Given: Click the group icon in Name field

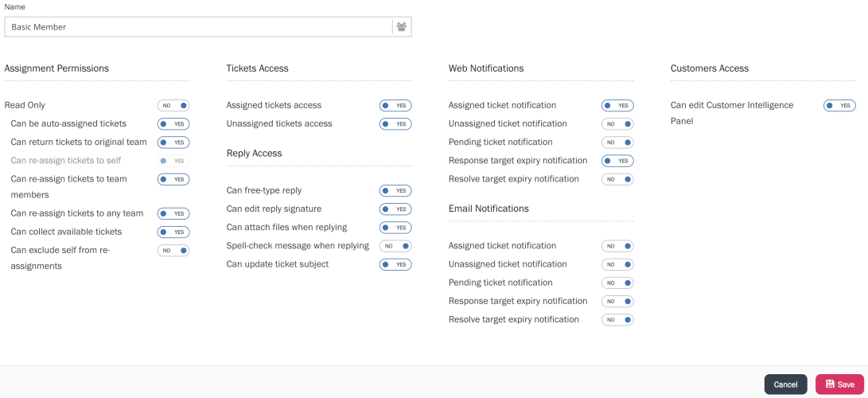Looking at the screenshot, I should 402,27.
